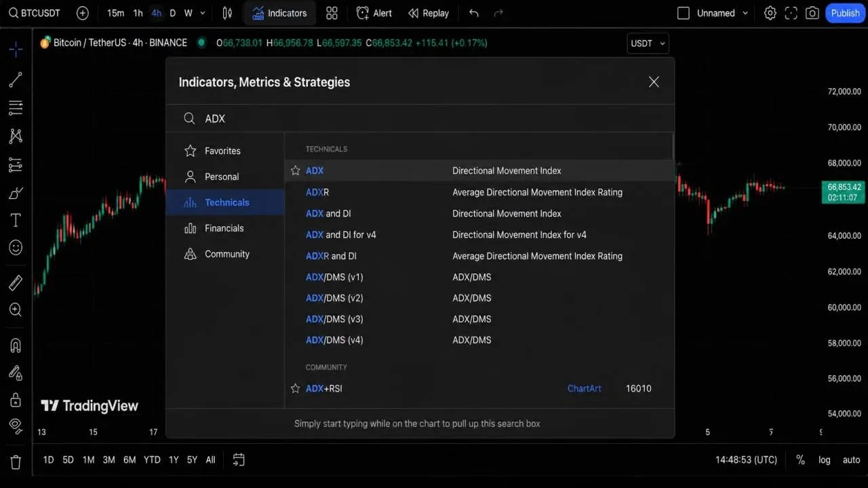Open the BTCUSDT symbol search
This screenshot has width=868, height=488.
(x=34, y=13)
